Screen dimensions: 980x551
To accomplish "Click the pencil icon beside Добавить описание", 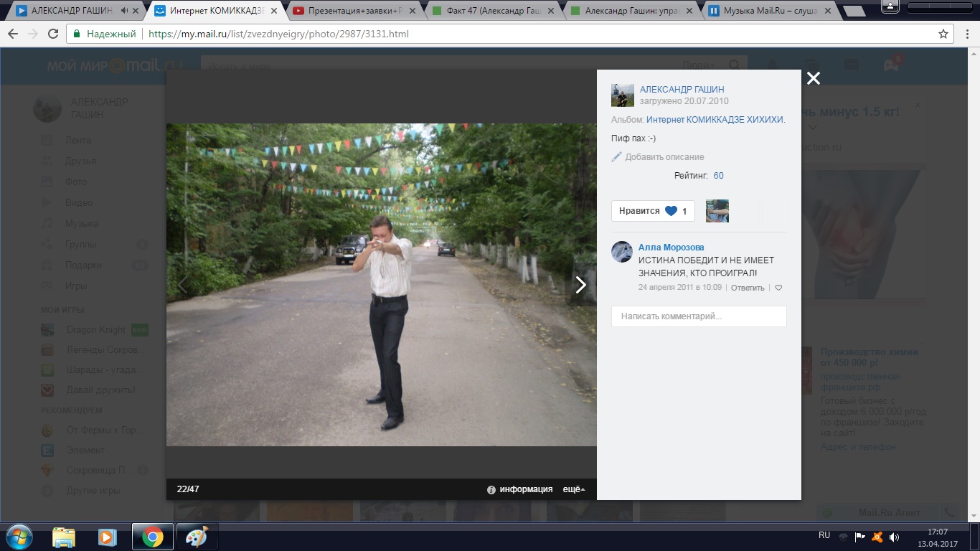I will pos(616,156).
